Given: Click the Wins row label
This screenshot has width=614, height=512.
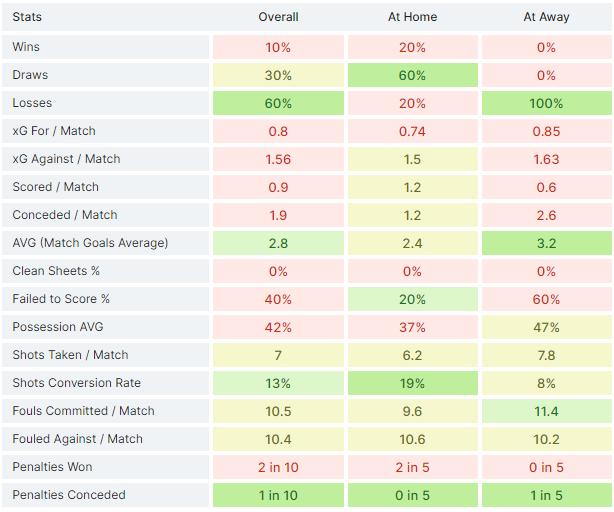Looking at the screenshot, I should coord(27,47).
